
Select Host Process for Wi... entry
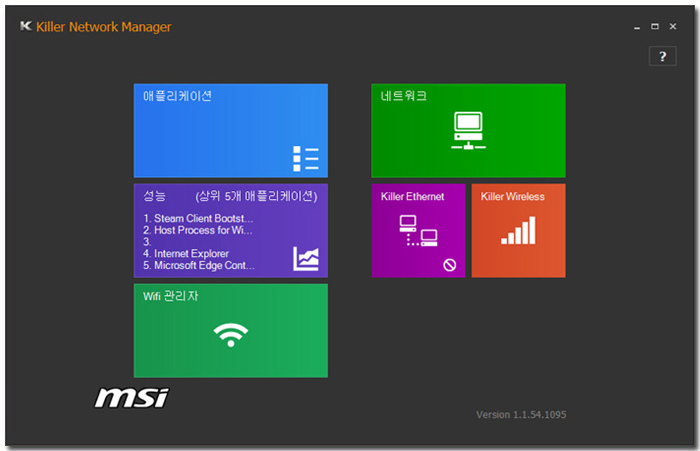coord(198,230)
